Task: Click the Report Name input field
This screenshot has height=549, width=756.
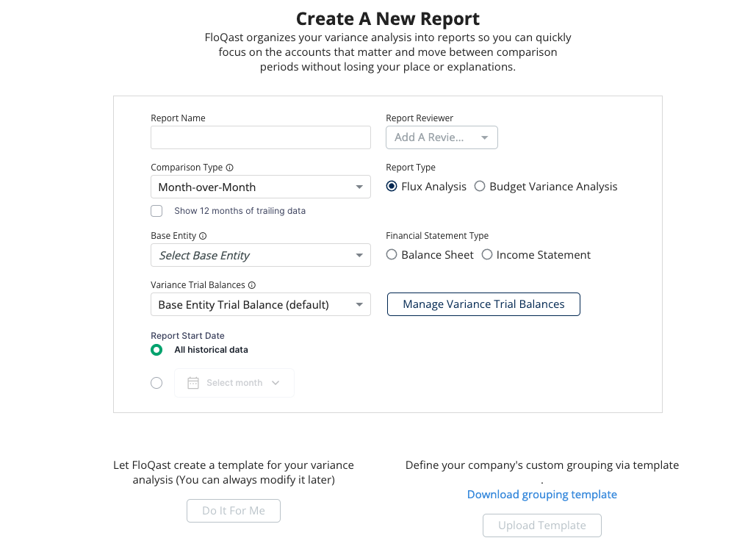Action: [x=261, y=137]
